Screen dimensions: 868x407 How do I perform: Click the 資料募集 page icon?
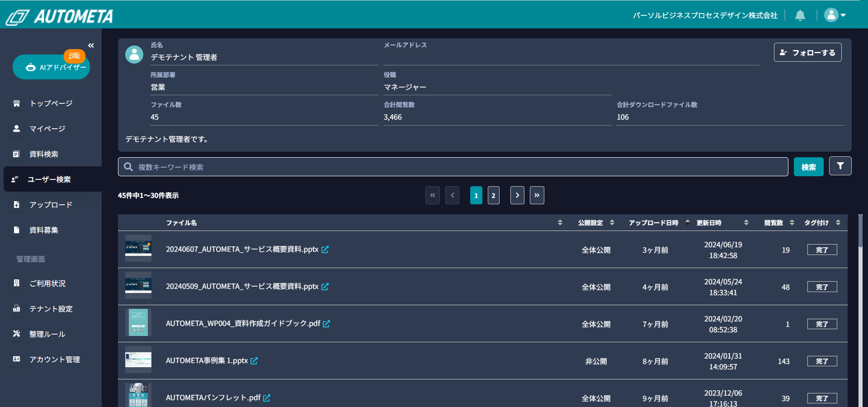[17, 230]
